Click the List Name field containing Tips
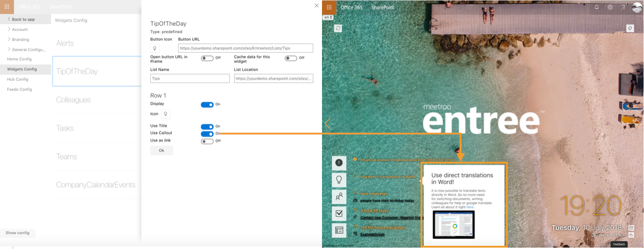The image size is (644, 249). pos(190,79)
